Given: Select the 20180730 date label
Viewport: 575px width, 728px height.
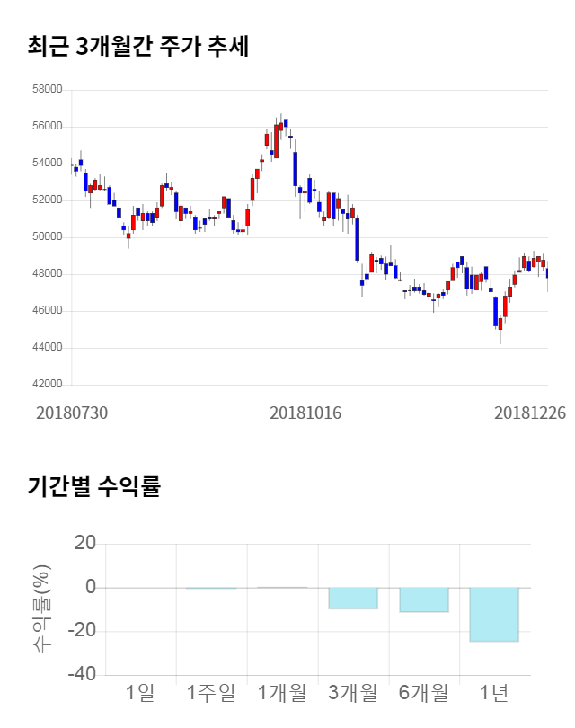Looking at the screenshot, I should (x=72, y=413).
